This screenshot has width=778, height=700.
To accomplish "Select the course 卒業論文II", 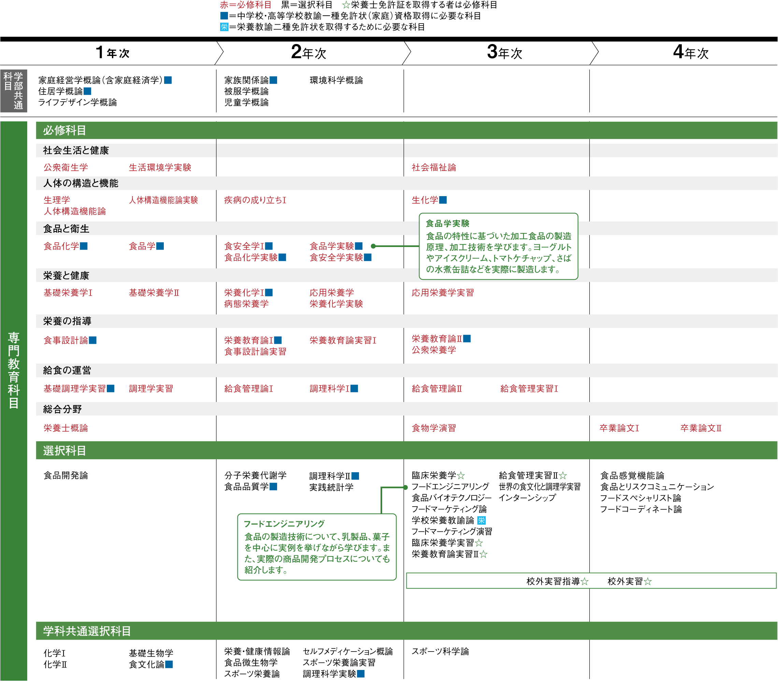I will click(x=701, y=428).
